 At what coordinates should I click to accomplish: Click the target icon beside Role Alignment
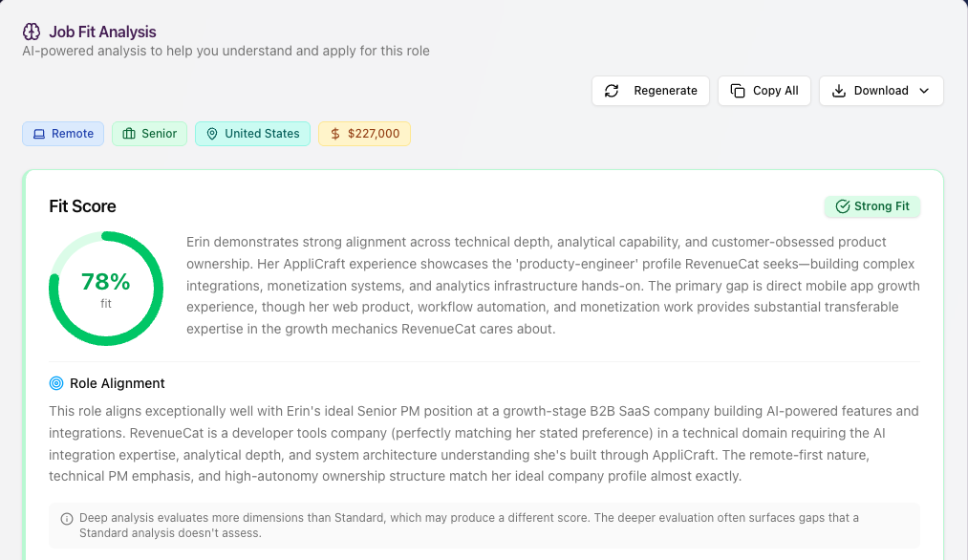(56, 383)
